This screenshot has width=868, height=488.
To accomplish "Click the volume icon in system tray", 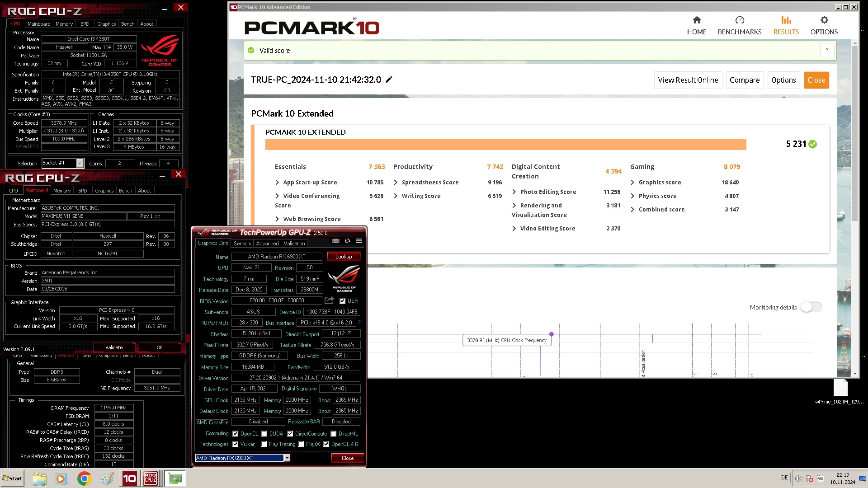I will 798,479.
